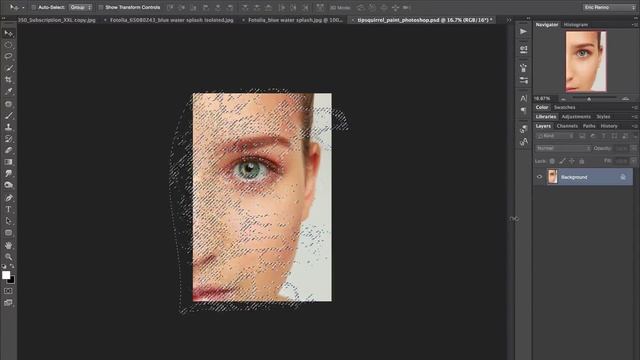Switch to the Paths tab
The height and width of the screenshot is (360, 640).
click(x=589, y=126)
